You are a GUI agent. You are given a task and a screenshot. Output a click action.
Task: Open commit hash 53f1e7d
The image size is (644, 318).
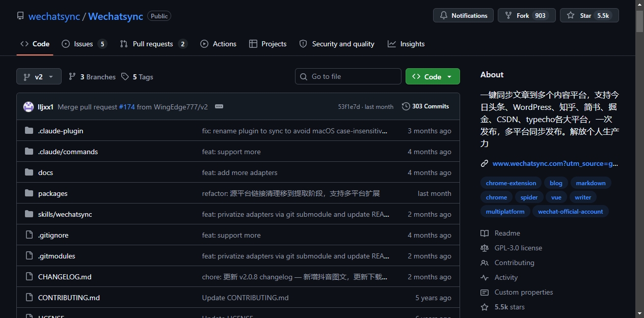(x=348, y=107)
